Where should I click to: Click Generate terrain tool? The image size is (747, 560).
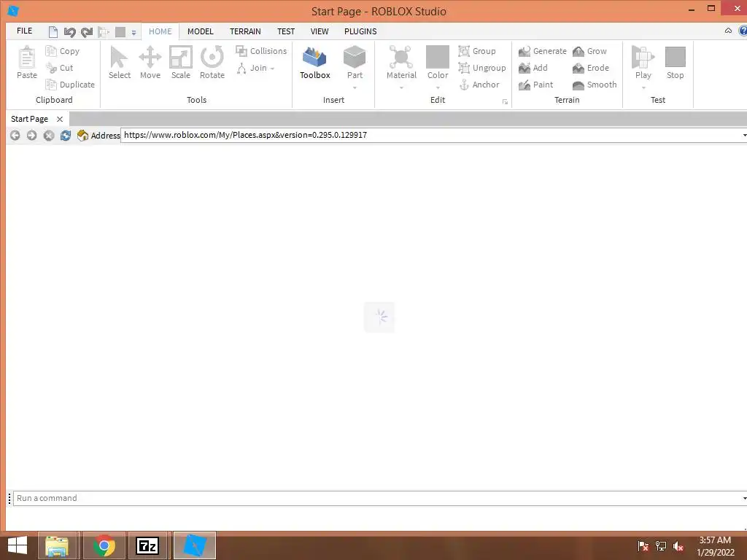pyautogui.click(x=543, y=51)
